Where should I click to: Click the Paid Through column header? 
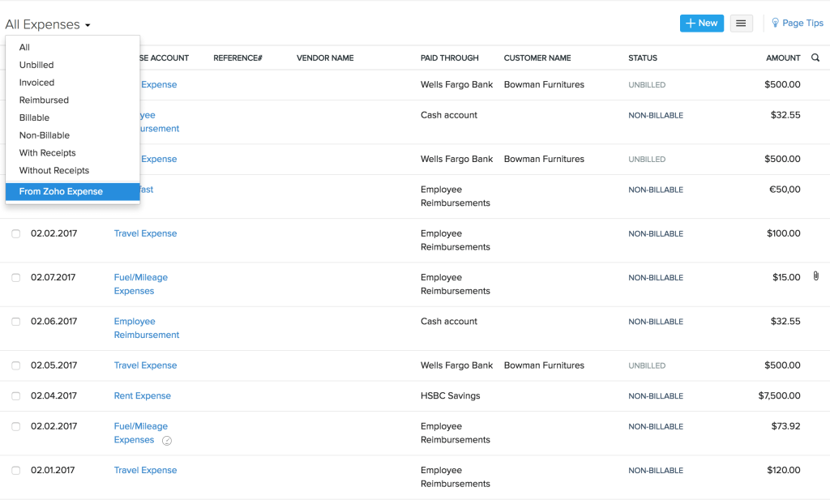coord(449,58)
